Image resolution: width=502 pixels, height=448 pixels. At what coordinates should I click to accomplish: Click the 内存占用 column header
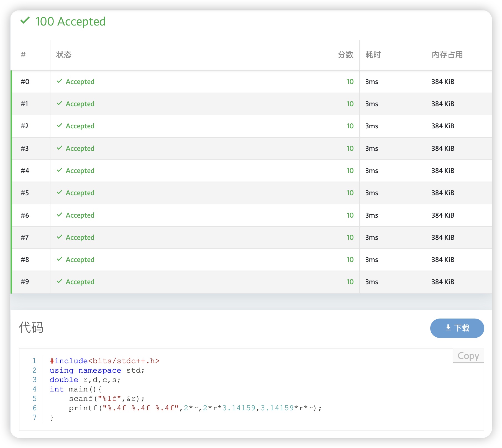447,55
